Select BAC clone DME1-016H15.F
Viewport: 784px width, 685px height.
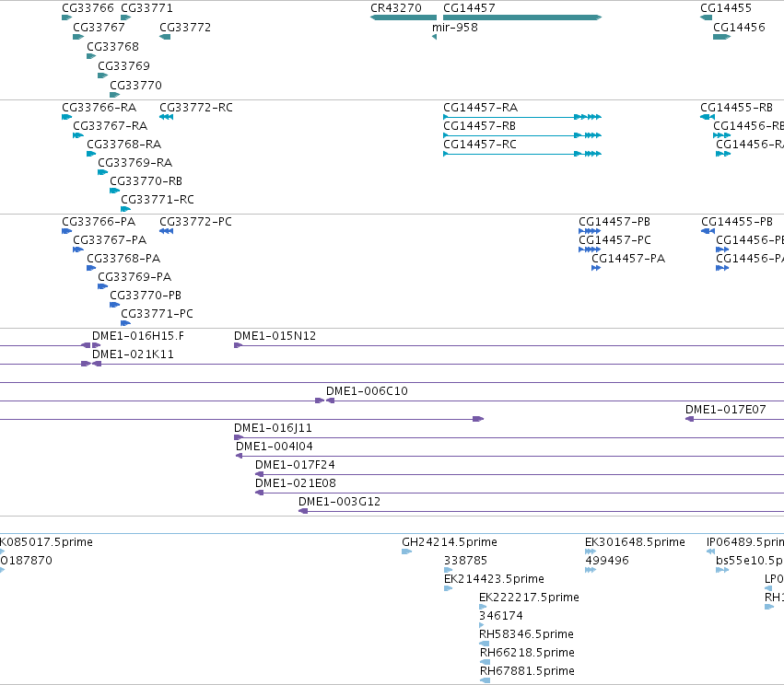coord(138,336)
